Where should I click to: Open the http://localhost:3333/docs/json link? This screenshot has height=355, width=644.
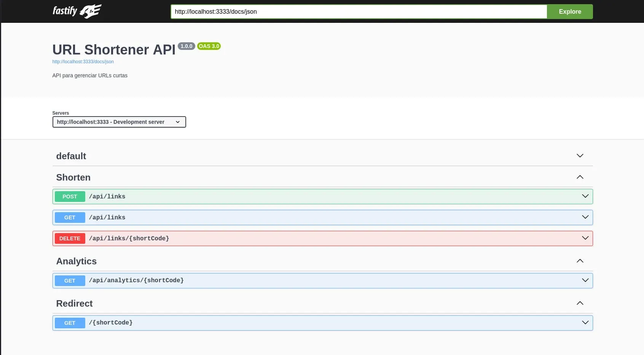(x=83, y=61)
